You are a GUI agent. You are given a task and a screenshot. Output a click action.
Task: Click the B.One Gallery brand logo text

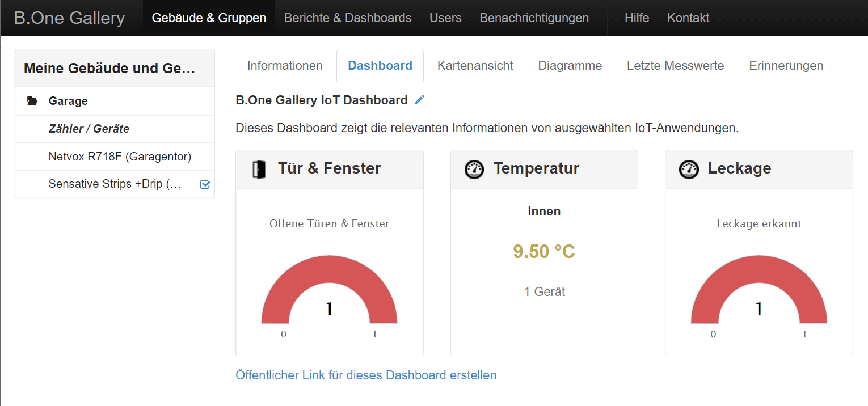69,18
